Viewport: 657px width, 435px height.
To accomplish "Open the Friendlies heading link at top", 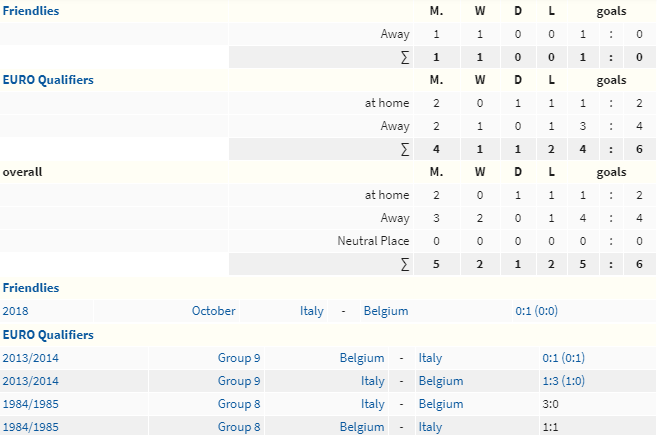I will tap(31, 11).
